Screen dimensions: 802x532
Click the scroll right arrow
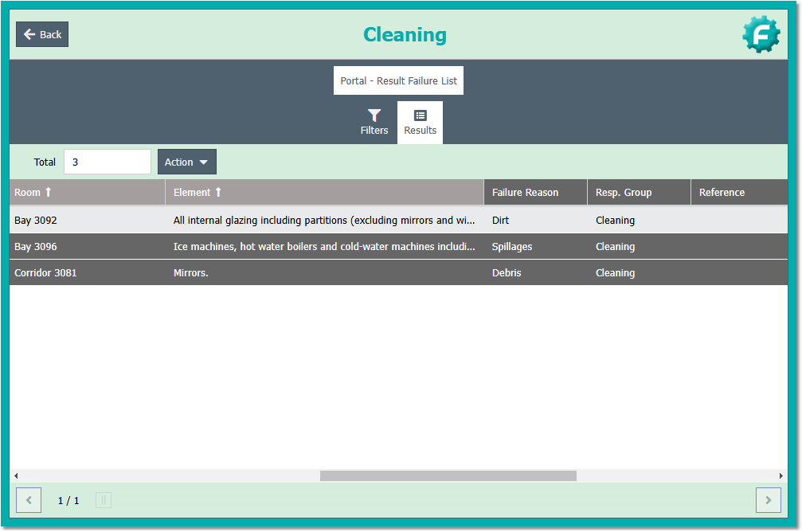point(781,475)
